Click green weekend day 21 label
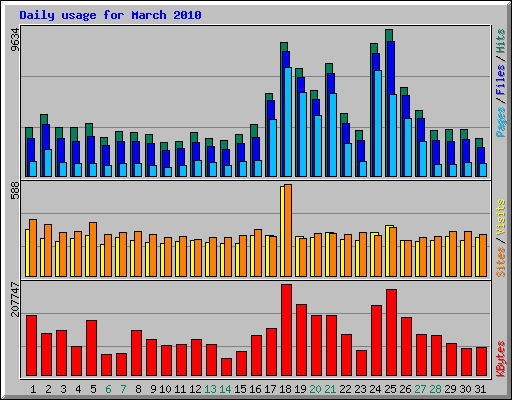Viewport: 512px width, 400px height. point(330,389)
